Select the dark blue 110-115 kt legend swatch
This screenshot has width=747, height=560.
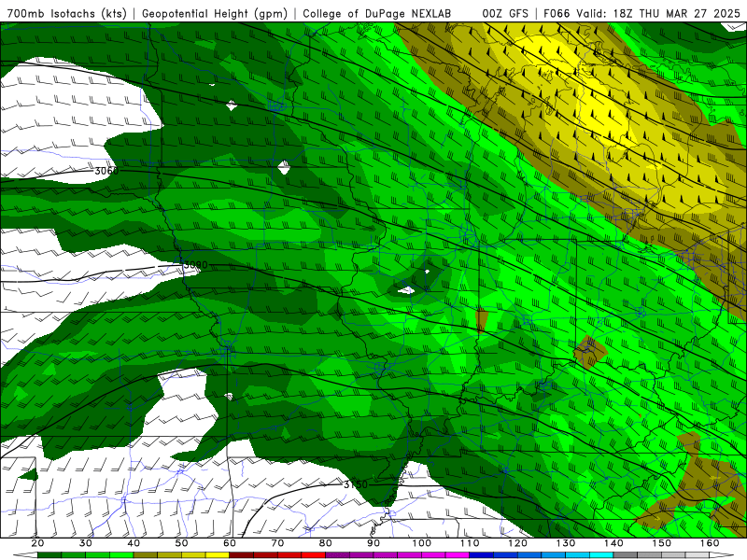(481, 555)
